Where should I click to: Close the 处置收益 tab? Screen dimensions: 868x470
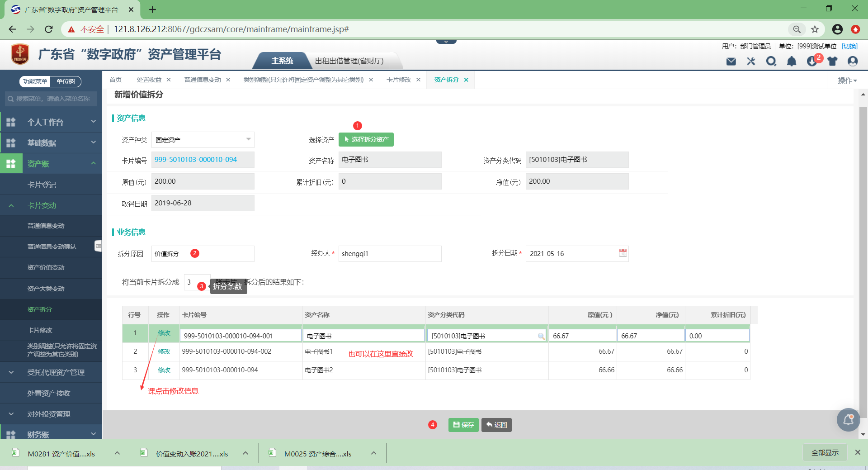(x=169, y=80)
